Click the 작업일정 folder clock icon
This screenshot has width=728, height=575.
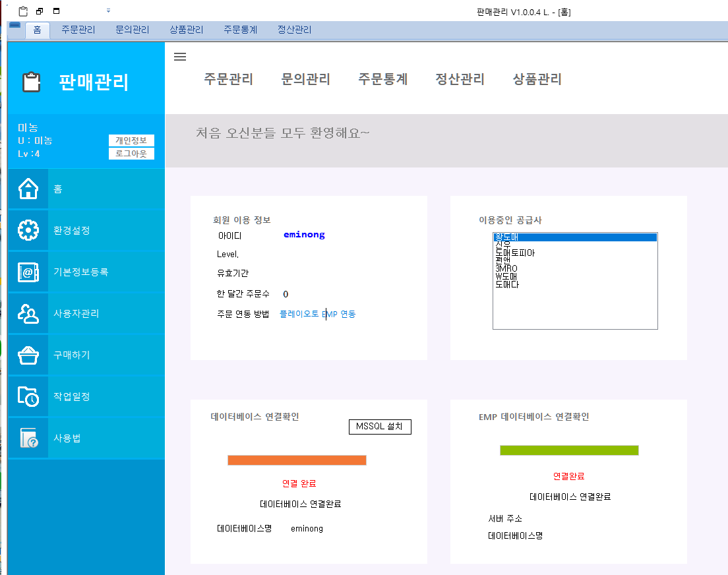tap(28, 396)
